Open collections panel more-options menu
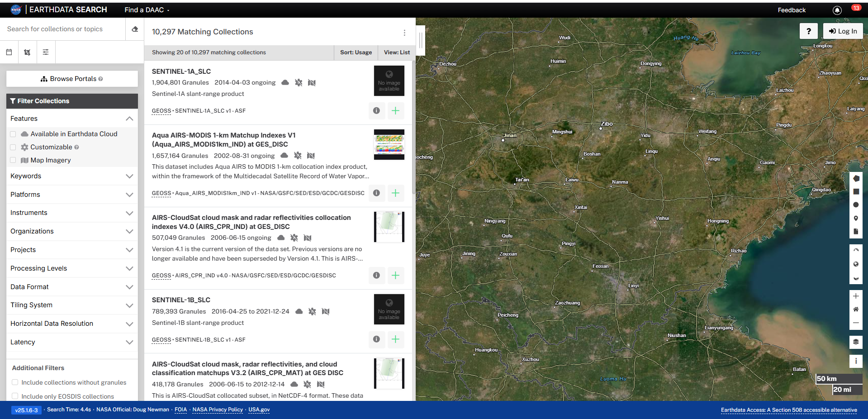Image resolution: width=868 pixels, height=419 pixels. click(404, 33)
